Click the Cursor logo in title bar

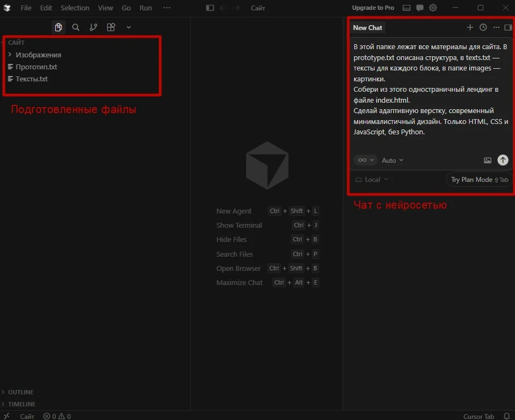[7, 8]
